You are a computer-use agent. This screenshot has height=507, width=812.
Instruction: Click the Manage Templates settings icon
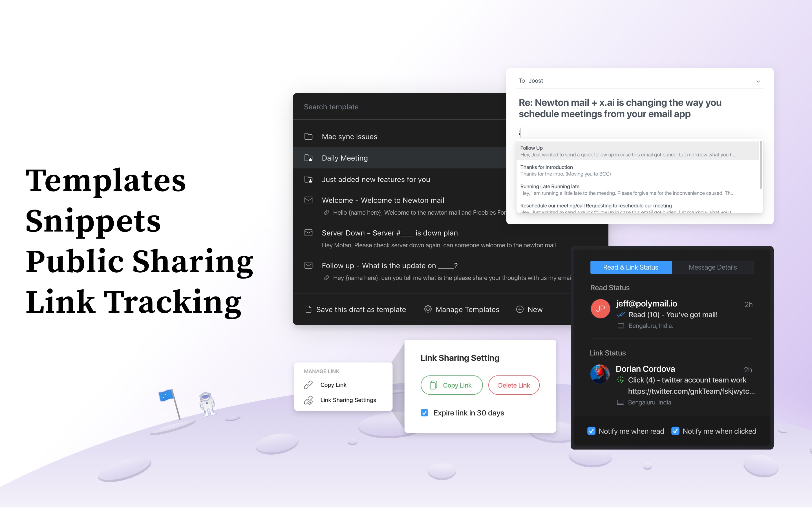tap(429, 310)
